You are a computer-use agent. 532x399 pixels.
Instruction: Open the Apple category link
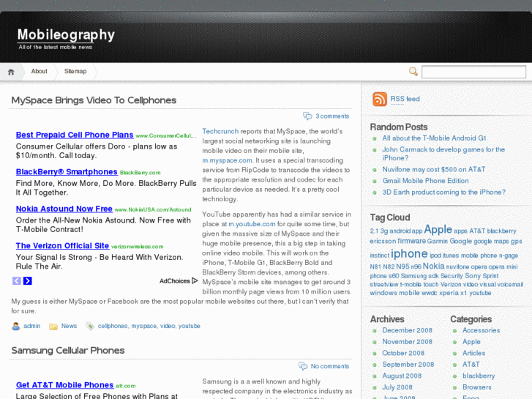[x=471, y=342]
